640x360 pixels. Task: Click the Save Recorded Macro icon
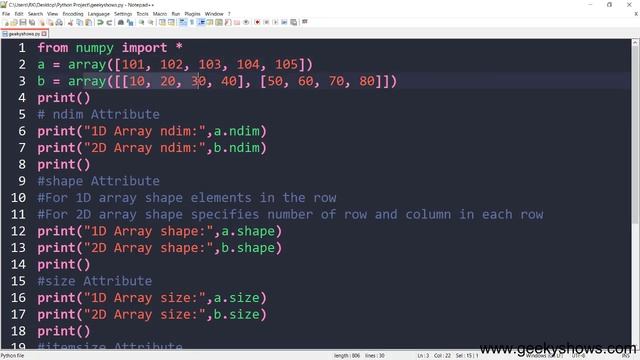[293, 22]
